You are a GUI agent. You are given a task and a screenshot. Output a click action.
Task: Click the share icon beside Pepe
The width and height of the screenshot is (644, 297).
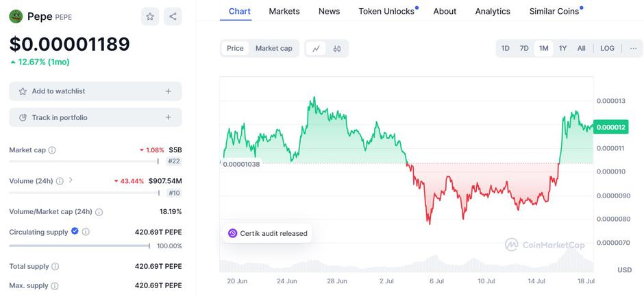click(x=173, y=16)
